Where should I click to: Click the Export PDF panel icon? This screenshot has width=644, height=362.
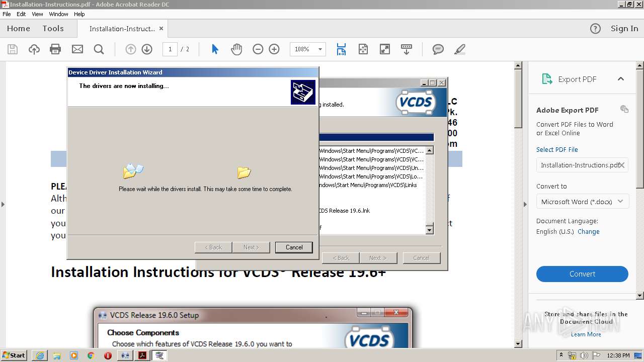(546, 79)
